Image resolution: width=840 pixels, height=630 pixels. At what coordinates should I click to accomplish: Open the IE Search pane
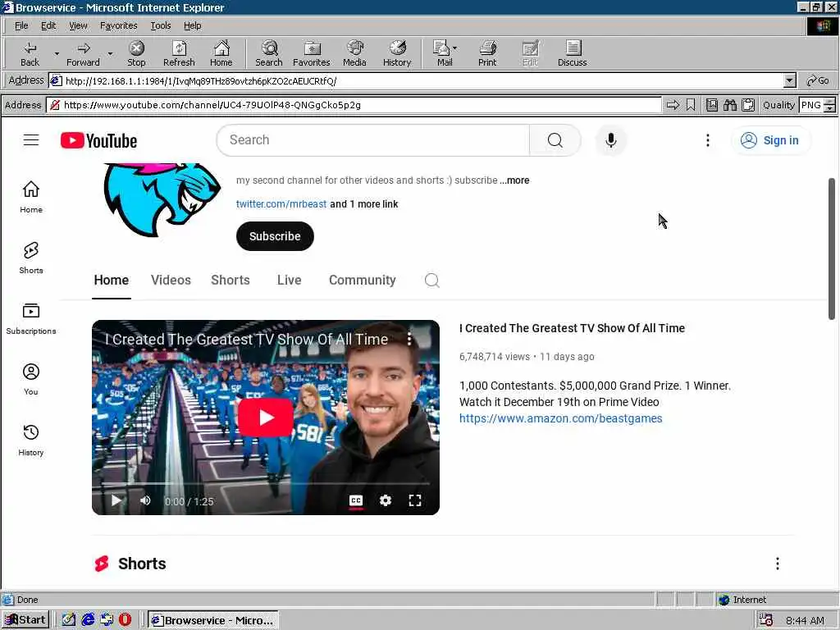click(x=269, y=53)
